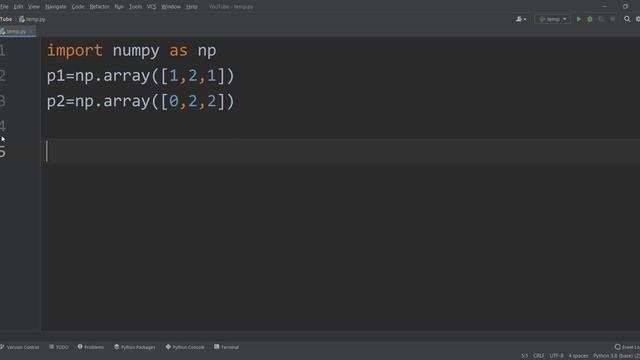Open the Help menu

pos(191,7)
